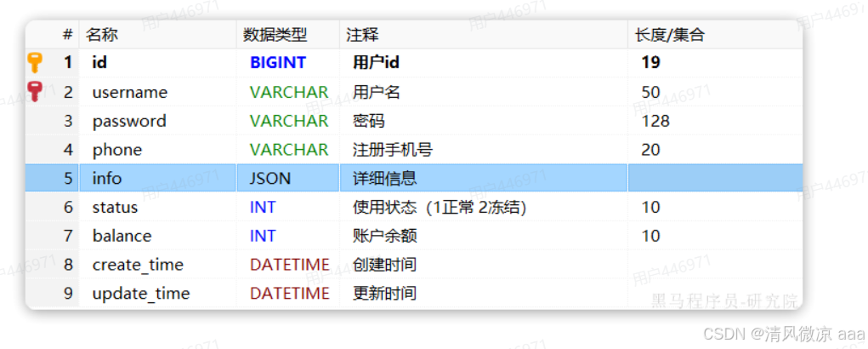Click length value 10 of status
Screen dimensions: 868x349
[x=650, y=207]
